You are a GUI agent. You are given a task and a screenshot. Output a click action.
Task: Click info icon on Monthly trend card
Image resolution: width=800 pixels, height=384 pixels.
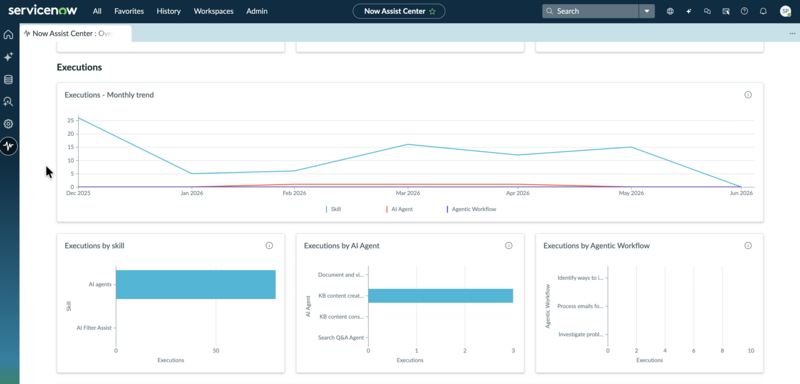point(748,95)
